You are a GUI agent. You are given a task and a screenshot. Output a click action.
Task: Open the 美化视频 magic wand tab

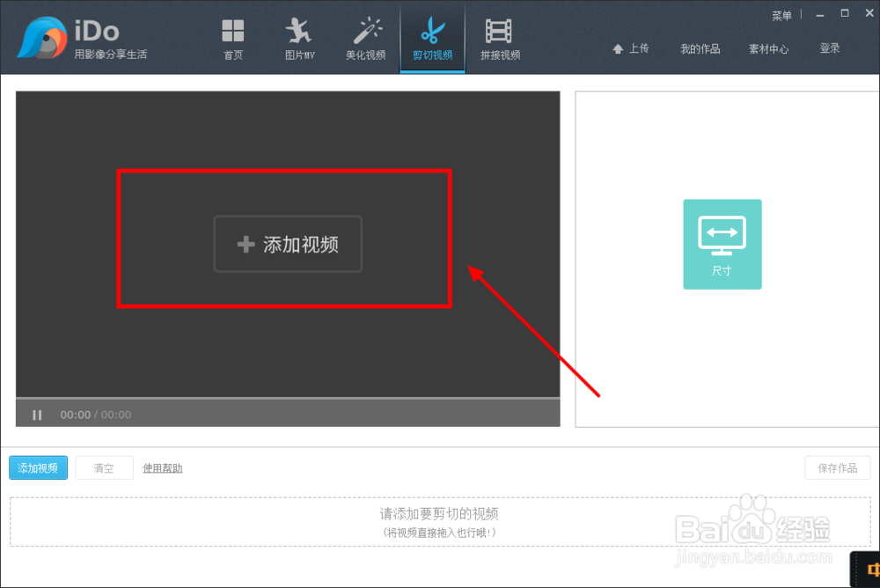(365, 40)
